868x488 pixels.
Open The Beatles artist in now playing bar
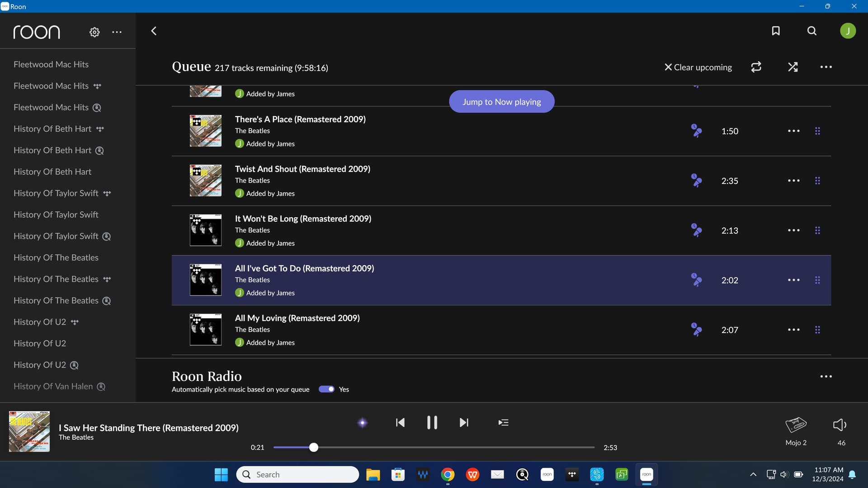[76, 437]
